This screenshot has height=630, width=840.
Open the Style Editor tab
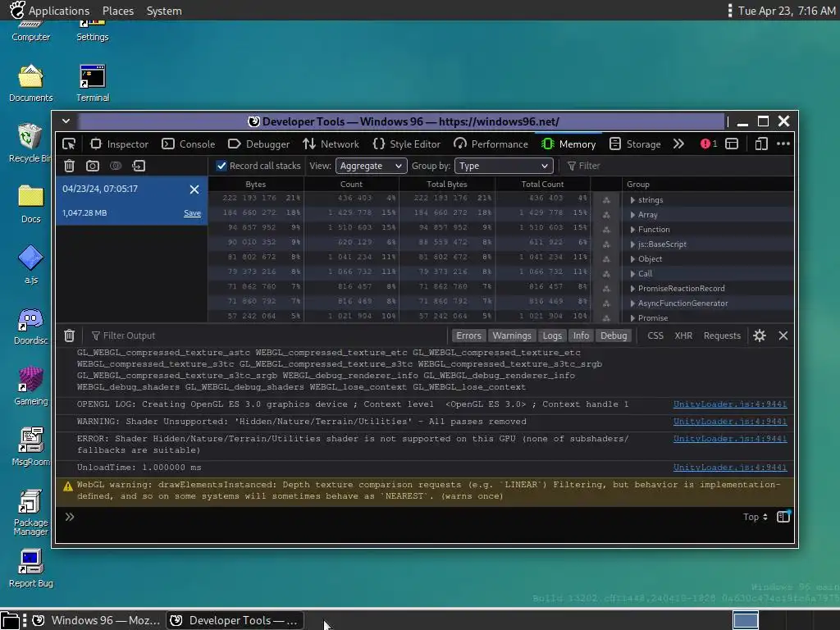pyautogui.click(x=407, y=144)
